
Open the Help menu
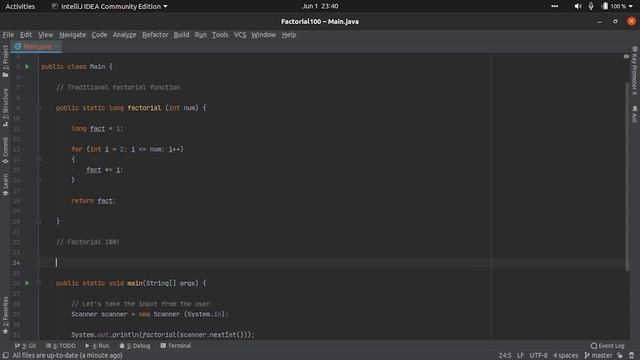[x=289, y=35]
